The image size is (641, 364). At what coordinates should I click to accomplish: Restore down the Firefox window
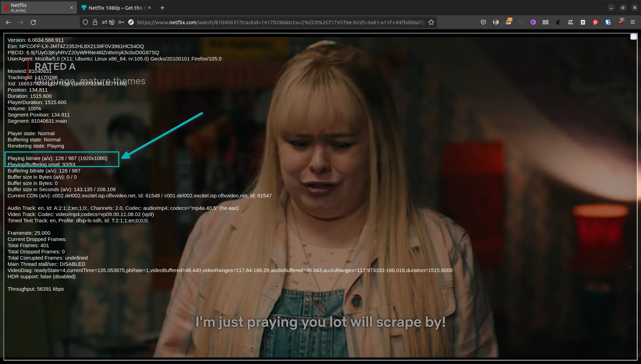(623, 8)
